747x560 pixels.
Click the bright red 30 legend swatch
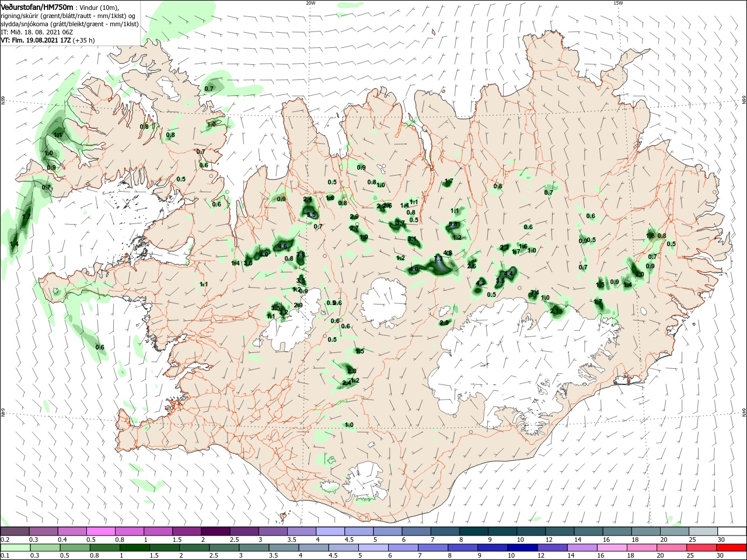coord(731,548)
